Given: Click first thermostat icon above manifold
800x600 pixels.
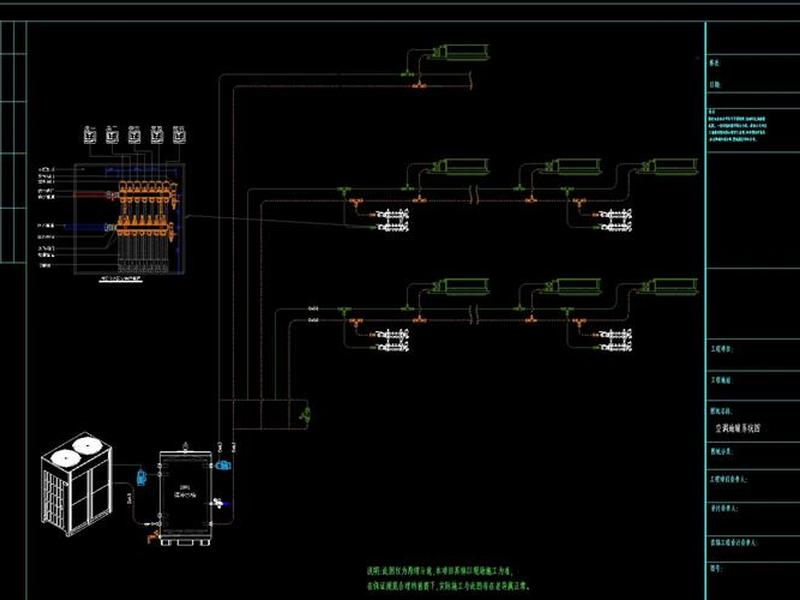Looking at the screenshot, I should point(90,135).
